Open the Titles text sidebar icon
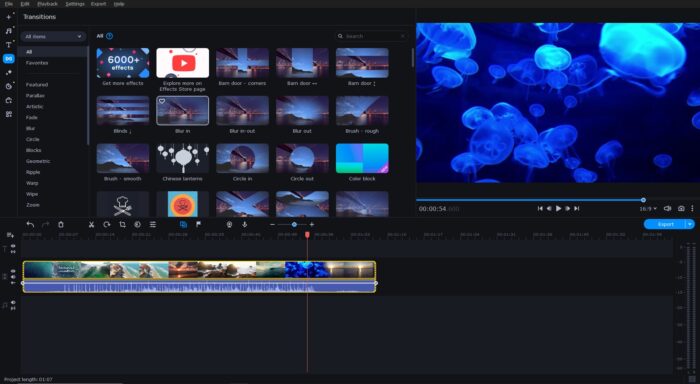The height and width of the screenshot is (384, 700). [8, 45]
